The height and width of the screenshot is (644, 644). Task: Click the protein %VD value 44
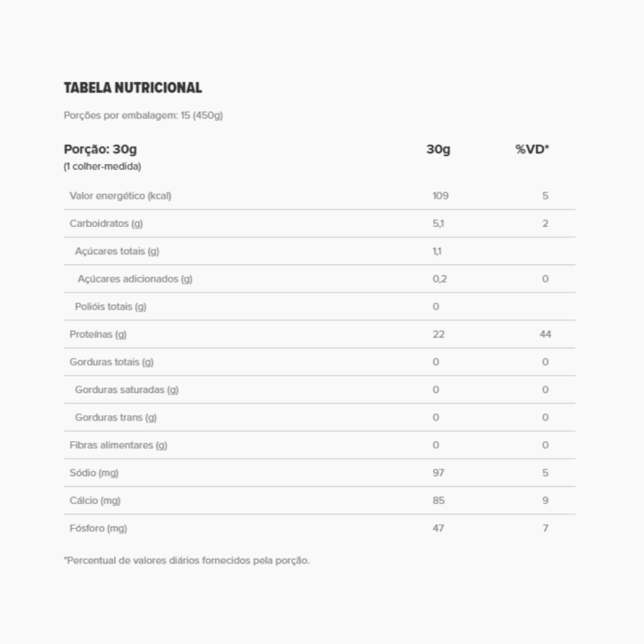click(x=545, y=334)
